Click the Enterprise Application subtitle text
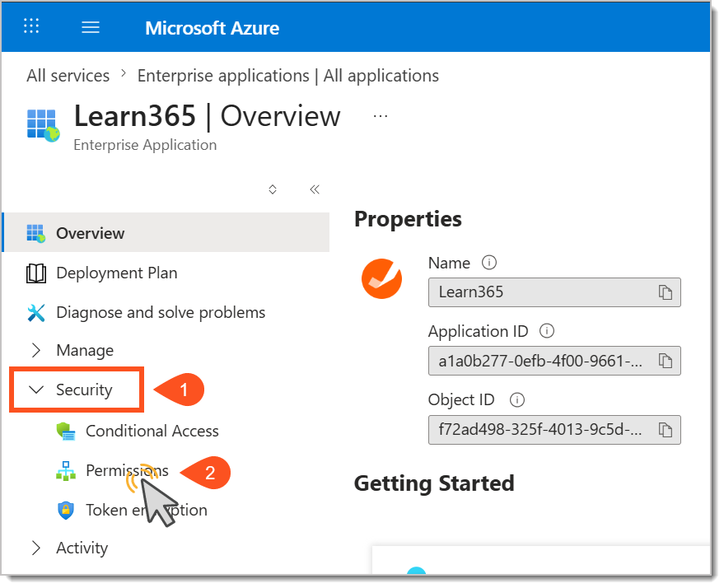This screenshot has height=588, width=724. coord(145,145)
